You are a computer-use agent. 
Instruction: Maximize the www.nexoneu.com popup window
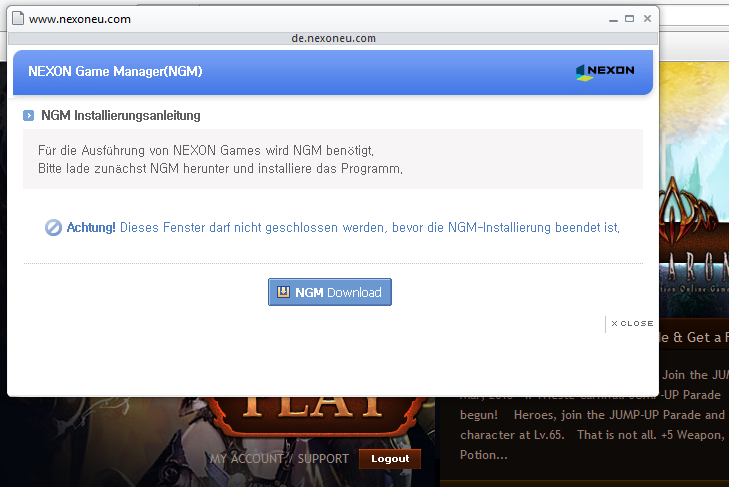pyautogui.click(x=630, y=19)
